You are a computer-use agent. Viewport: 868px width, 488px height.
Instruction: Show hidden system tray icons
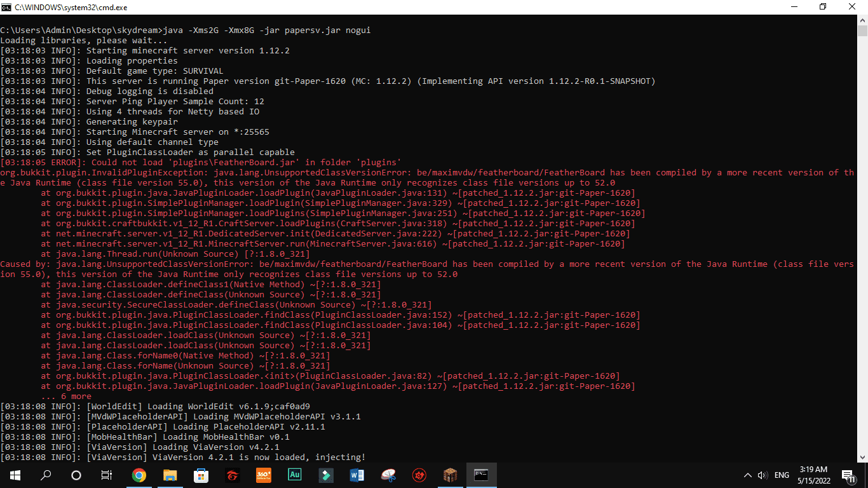click(x=748, y=475)
